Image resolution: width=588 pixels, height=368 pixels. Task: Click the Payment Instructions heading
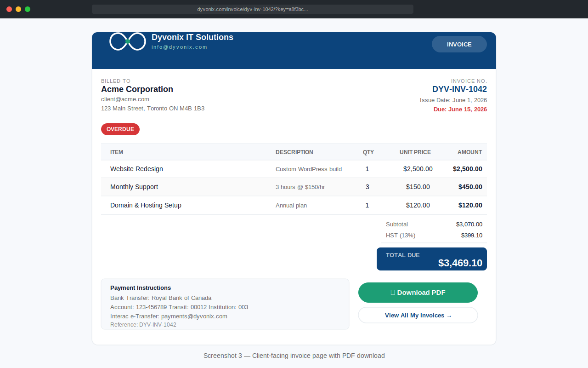[x=141, y=288]
